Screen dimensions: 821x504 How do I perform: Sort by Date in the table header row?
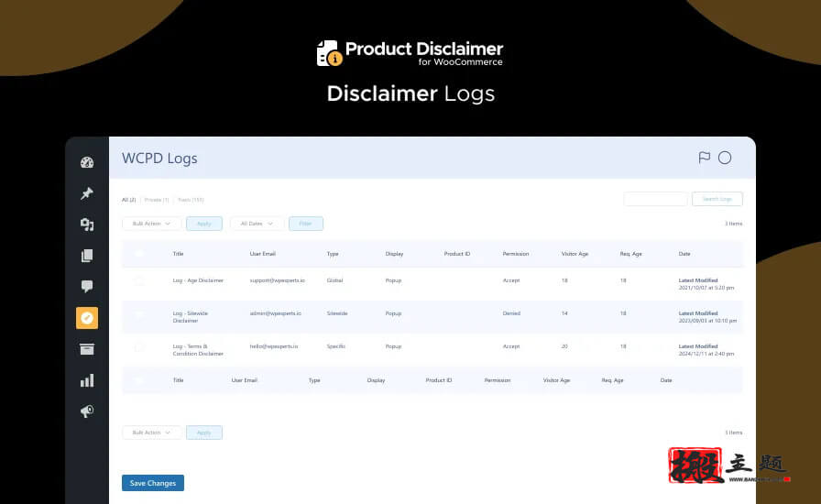pyautogui.click(x=684, y=254)
